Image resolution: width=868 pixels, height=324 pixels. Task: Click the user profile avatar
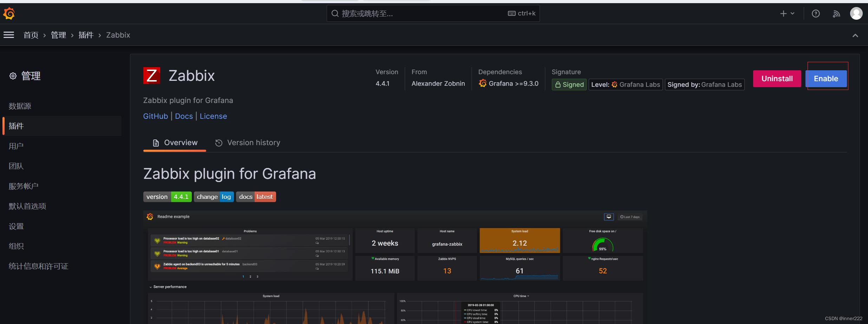coord(856,14)
